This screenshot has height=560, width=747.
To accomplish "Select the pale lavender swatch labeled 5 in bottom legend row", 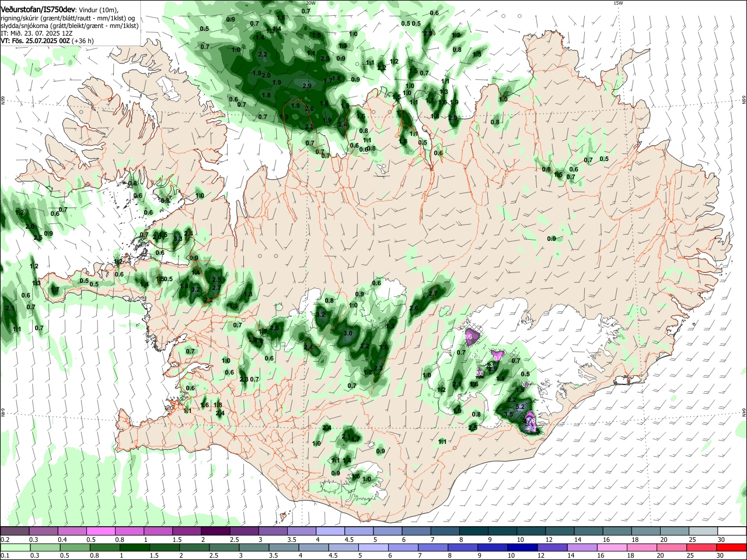I will pyautogui.click(x=372, y=548).
